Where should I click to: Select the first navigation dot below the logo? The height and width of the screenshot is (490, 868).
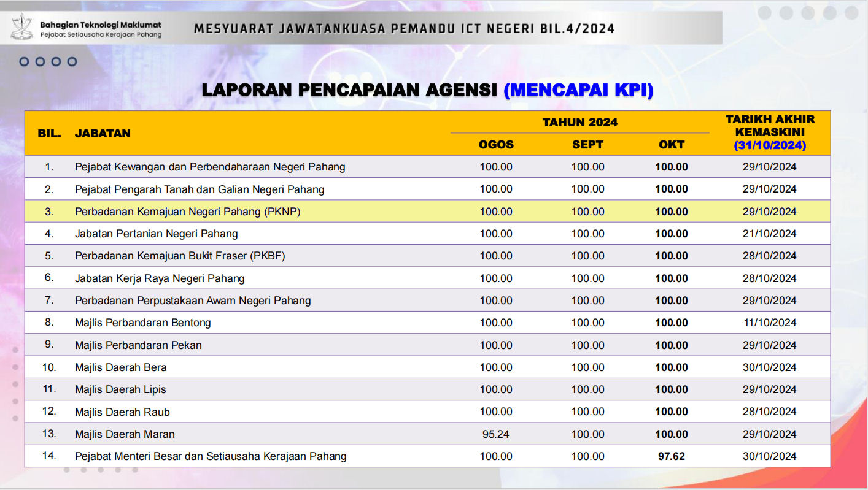(24, 61)
